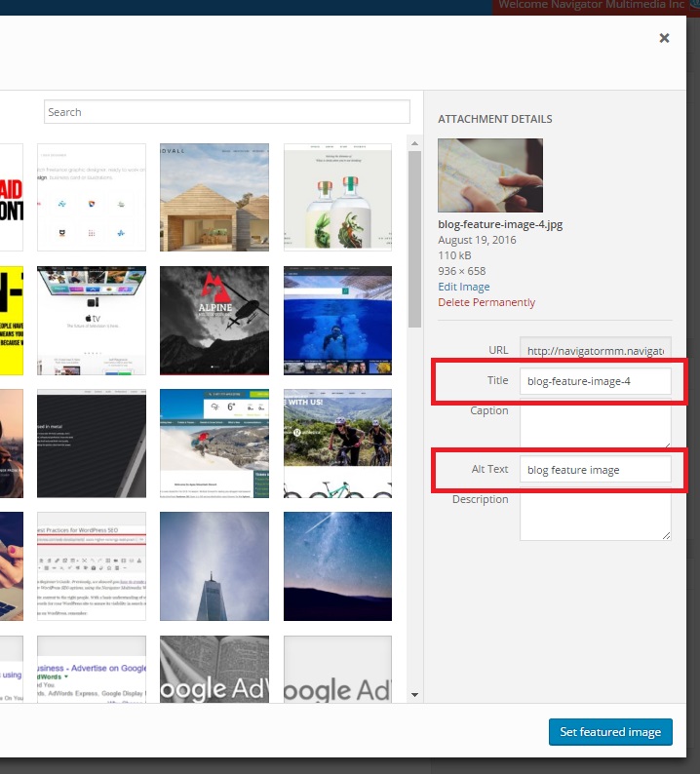Image resolution: width=700 pixels, height=774 pixels.
Task: Click Delete Permanently link
Action: click(486, 302)
